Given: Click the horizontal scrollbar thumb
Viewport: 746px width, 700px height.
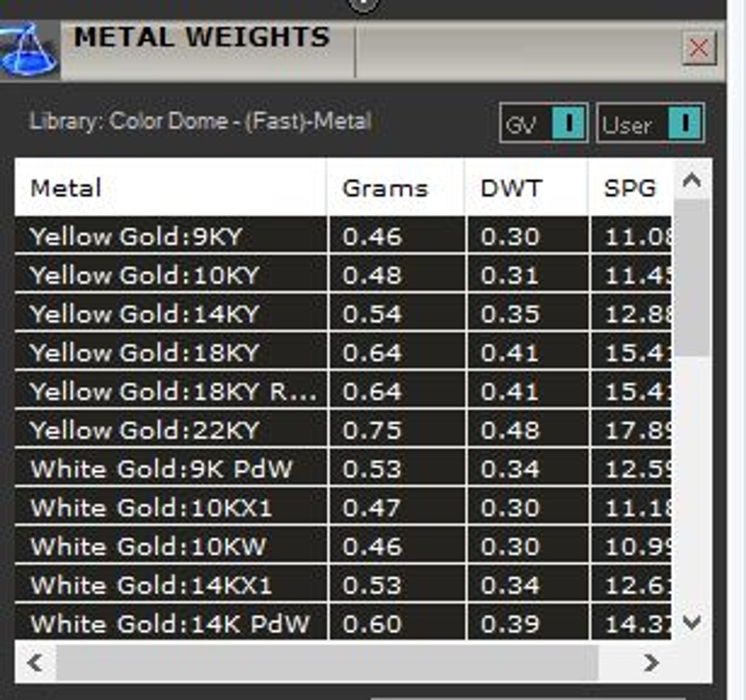Looking at the screenshot, I should [x=327, y=662].
